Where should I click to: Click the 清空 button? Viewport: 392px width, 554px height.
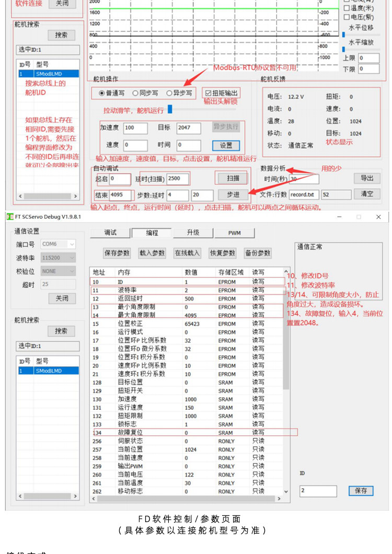pos(367,194)
